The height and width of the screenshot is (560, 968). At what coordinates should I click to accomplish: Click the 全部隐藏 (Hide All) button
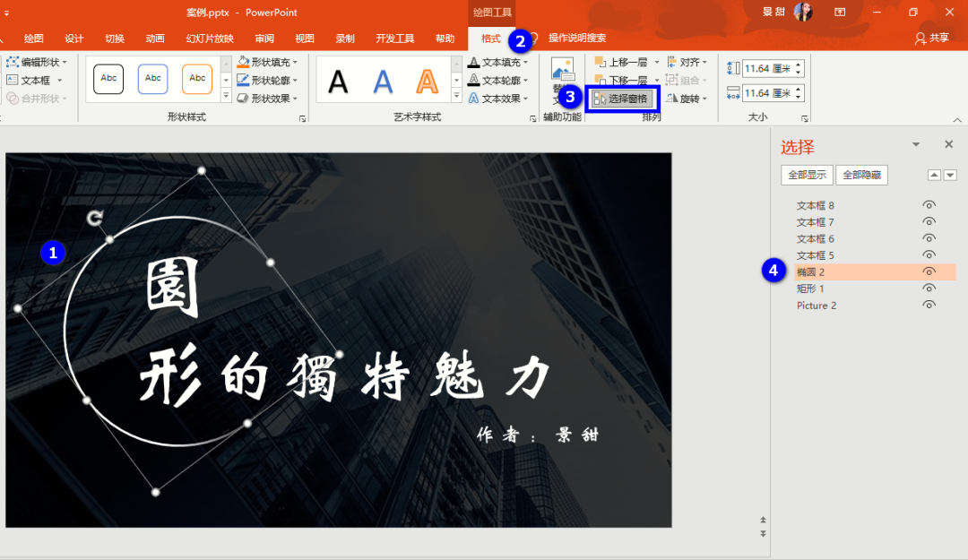pyautogui.click(x=860, y=175)
